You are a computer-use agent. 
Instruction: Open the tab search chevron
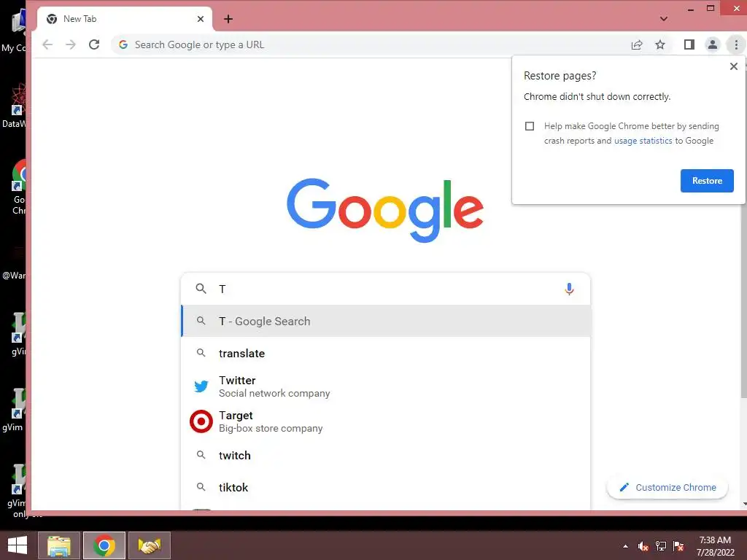[664, 19]
